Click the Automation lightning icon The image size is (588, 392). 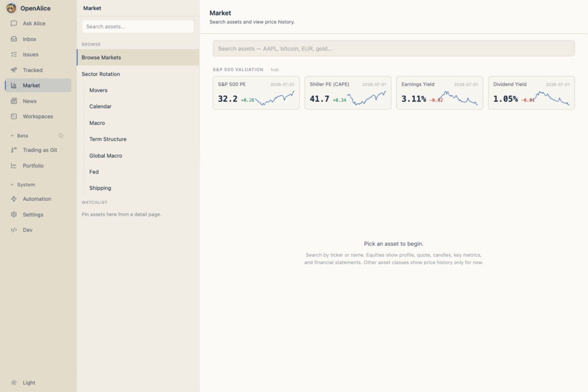click(x=14, y=199)
